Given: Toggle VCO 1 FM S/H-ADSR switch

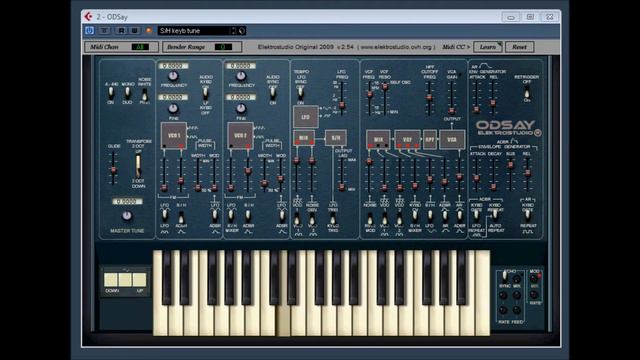Looking at the screenshot, I should [x=181, y=217].
